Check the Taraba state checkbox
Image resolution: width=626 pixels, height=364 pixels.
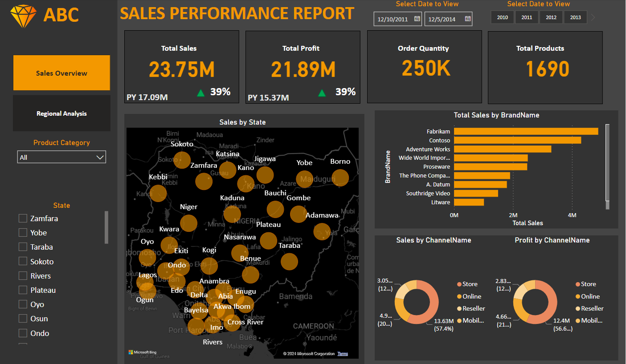pos(23,247)
